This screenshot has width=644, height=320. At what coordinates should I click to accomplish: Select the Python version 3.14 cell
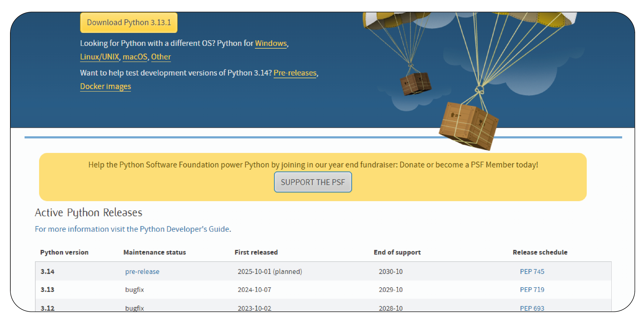click(48, 271)
